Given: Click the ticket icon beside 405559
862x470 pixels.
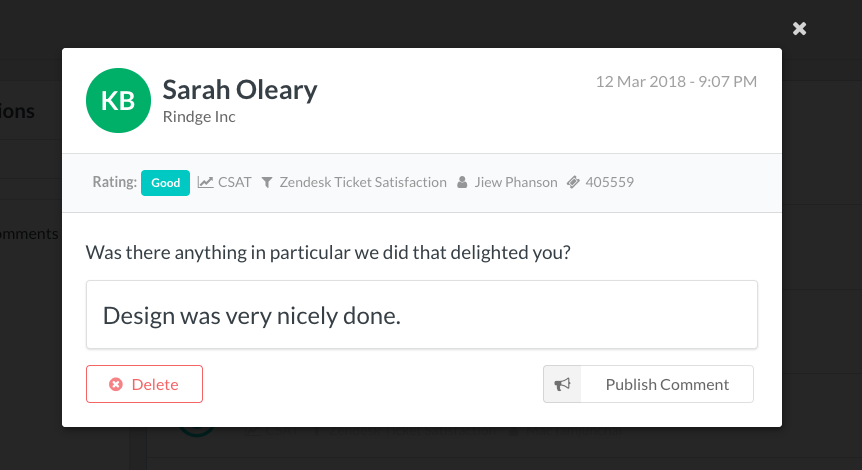Looking at the screenshot, I should click(x=573, y=183).
